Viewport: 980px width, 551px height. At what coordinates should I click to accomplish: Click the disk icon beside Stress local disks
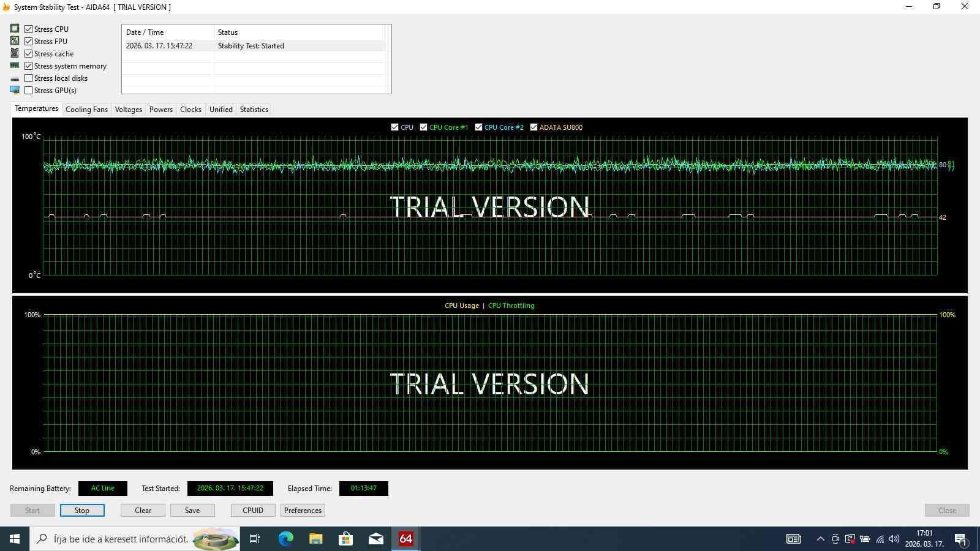pos(15,78)
